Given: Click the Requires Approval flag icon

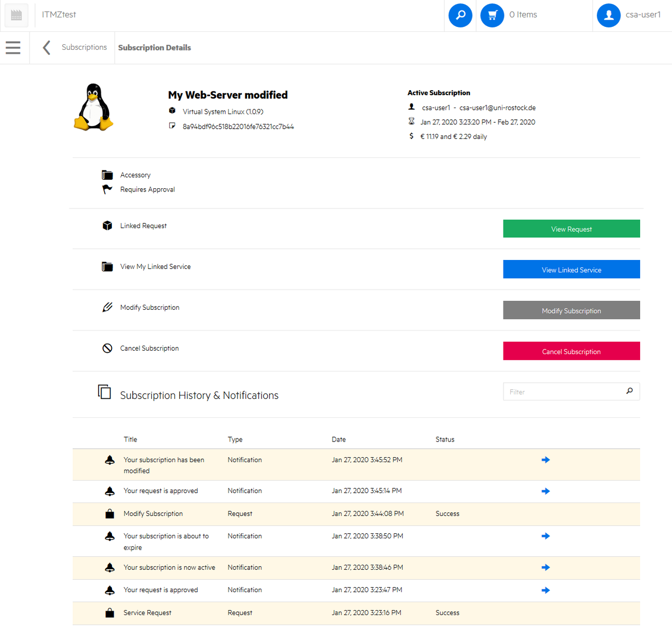Looking at the screenshot, I should click(107, 189).
